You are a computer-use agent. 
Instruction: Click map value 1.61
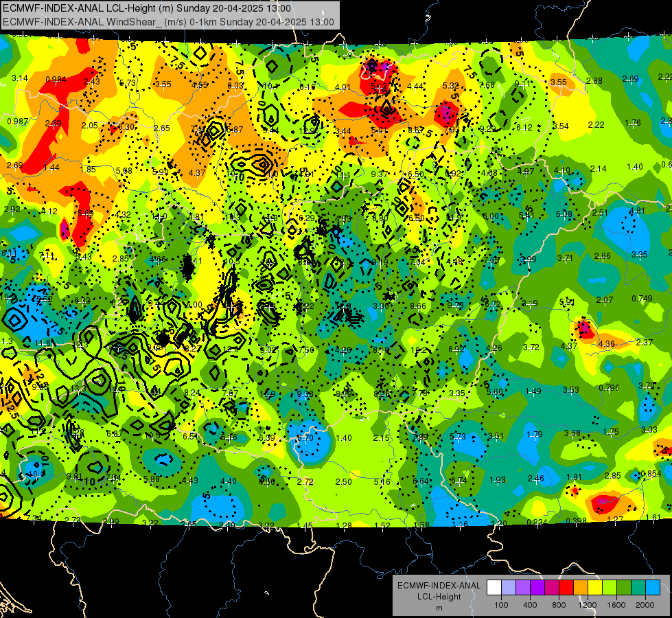tap(653, 517)
